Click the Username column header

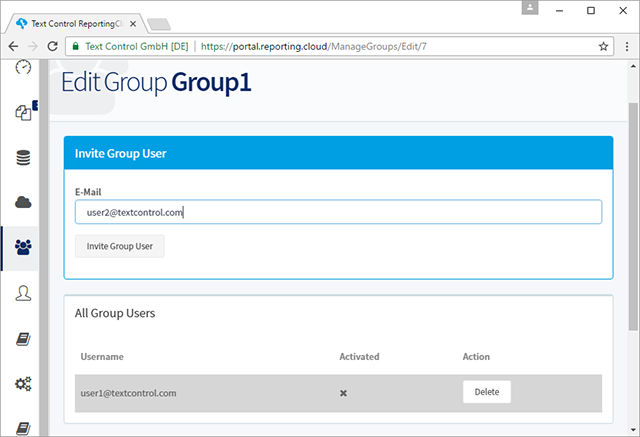click(x=102, y=357)
